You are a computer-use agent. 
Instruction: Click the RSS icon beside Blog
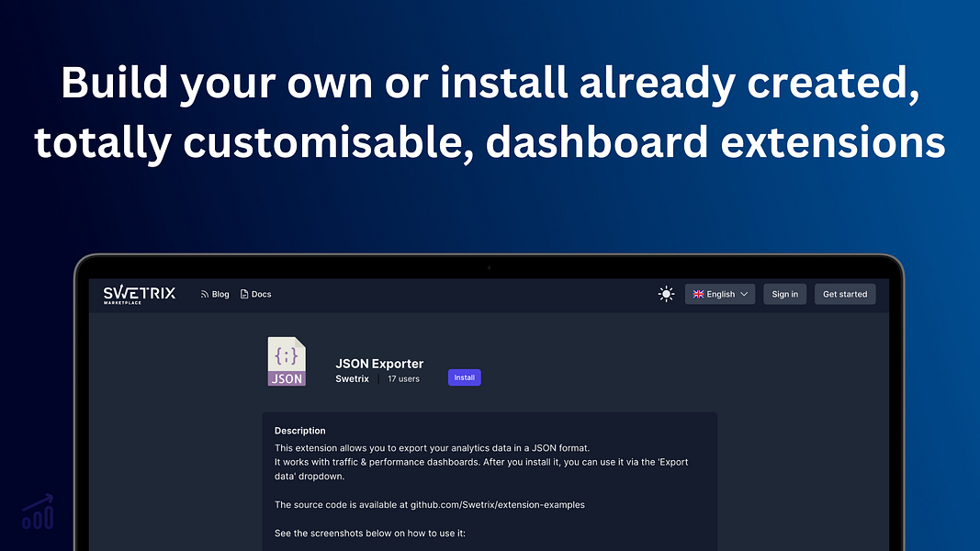(x=205, y=294)
